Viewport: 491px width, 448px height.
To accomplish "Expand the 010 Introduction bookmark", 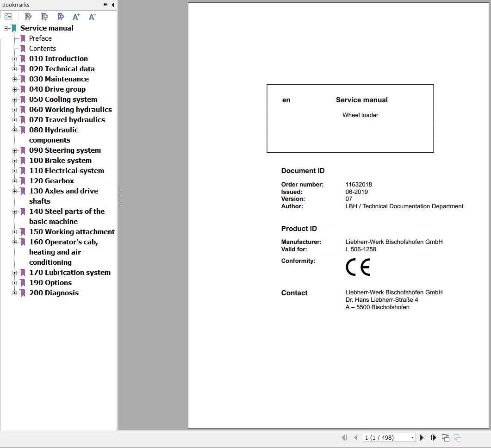I will click(14, 59).
